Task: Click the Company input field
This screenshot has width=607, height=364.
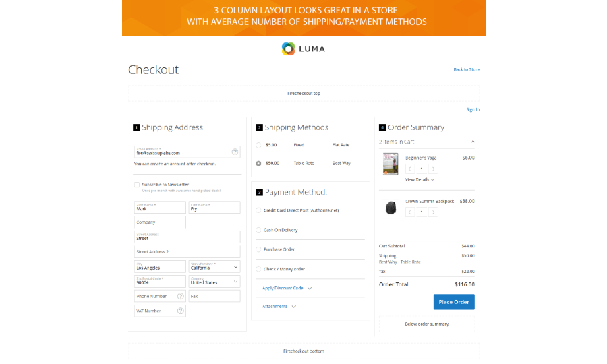Action: (161, 222)
